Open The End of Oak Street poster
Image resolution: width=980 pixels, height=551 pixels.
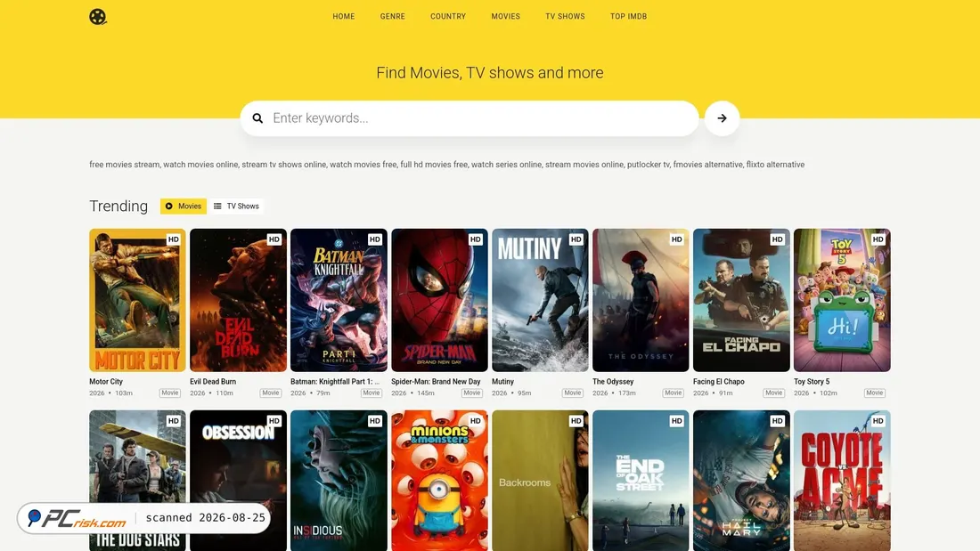click(641, 481)
